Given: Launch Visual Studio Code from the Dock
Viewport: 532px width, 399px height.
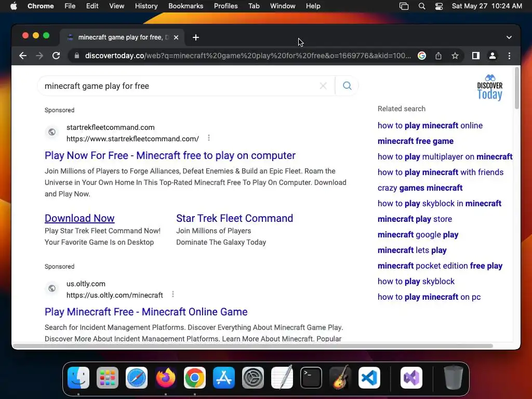Looking at the screenshot, I should pos(369,378).
